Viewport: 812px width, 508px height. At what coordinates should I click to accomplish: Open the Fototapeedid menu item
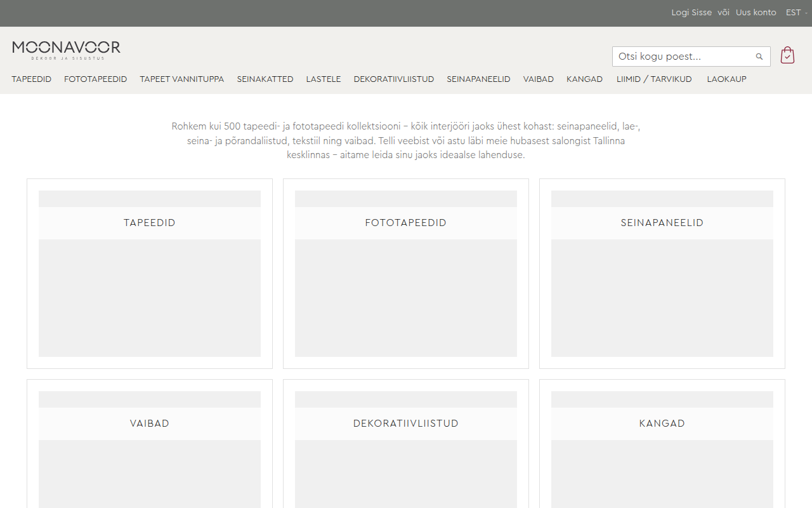[x=96, y=79]
